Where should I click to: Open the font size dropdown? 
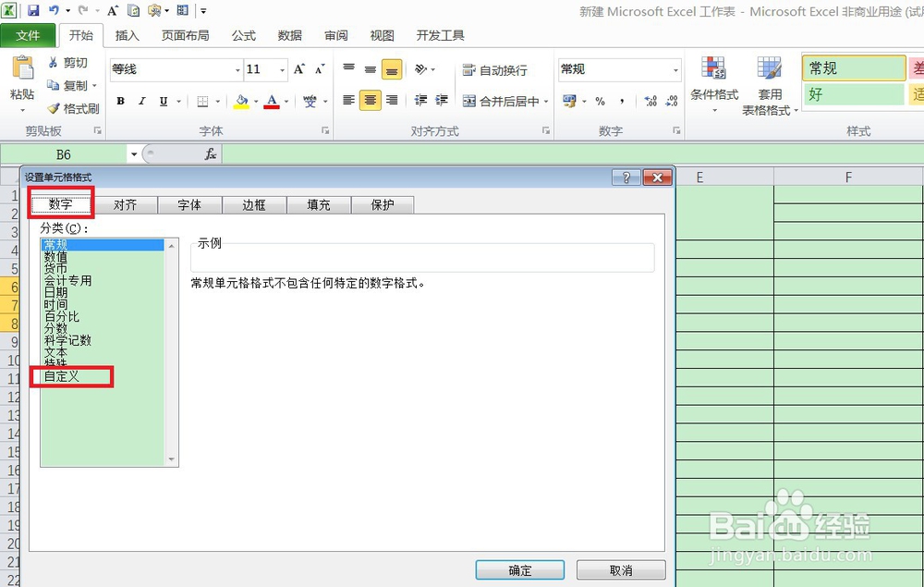(282, 69)
